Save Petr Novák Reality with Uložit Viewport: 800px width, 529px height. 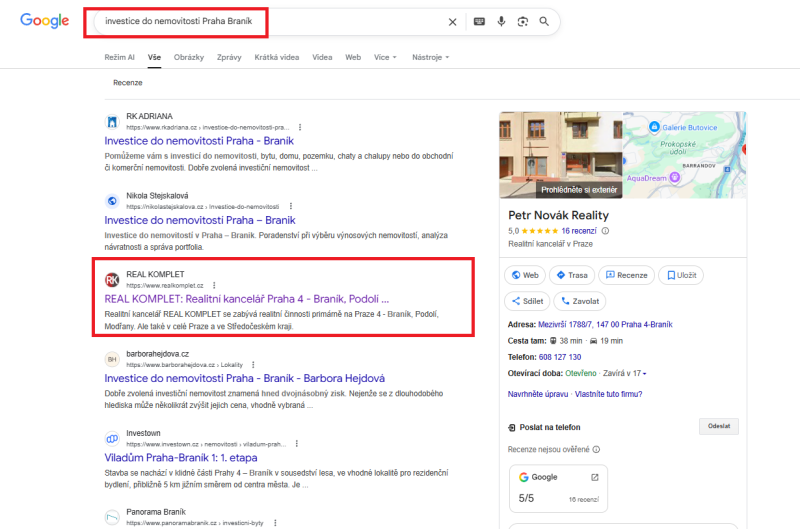[680, 275]
